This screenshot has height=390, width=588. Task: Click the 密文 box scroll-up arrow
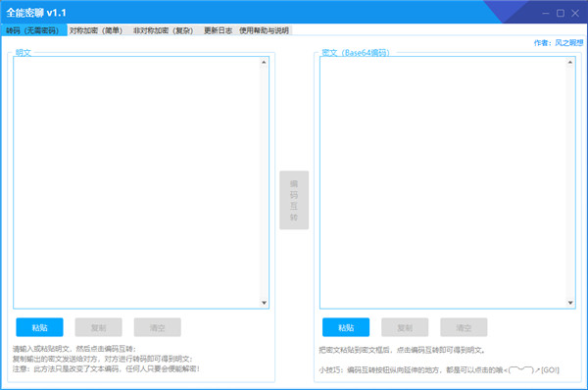click(570, 62)
